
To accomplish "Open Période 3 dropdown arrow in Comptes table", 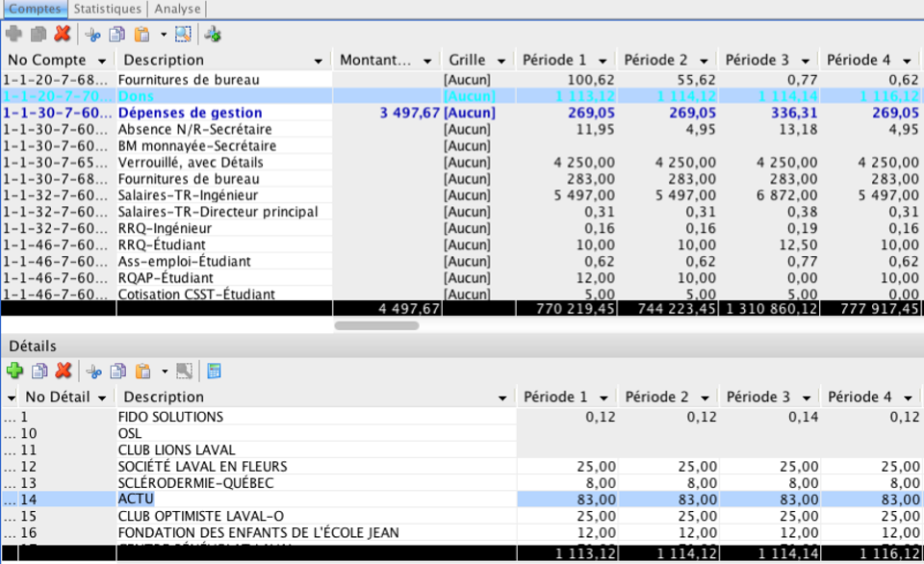I will point(805,62).
